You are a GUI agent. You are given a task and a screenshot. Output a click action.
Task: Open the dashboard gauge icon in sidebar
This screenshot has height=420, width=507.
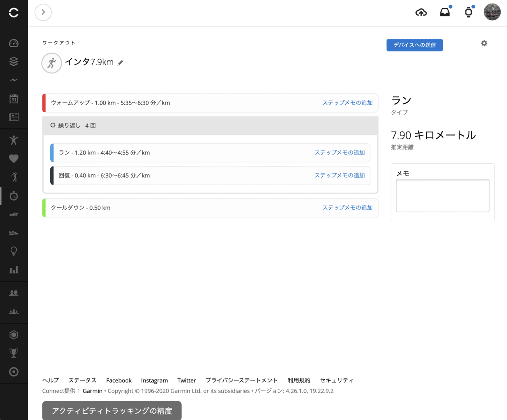(x=14, y=43)
